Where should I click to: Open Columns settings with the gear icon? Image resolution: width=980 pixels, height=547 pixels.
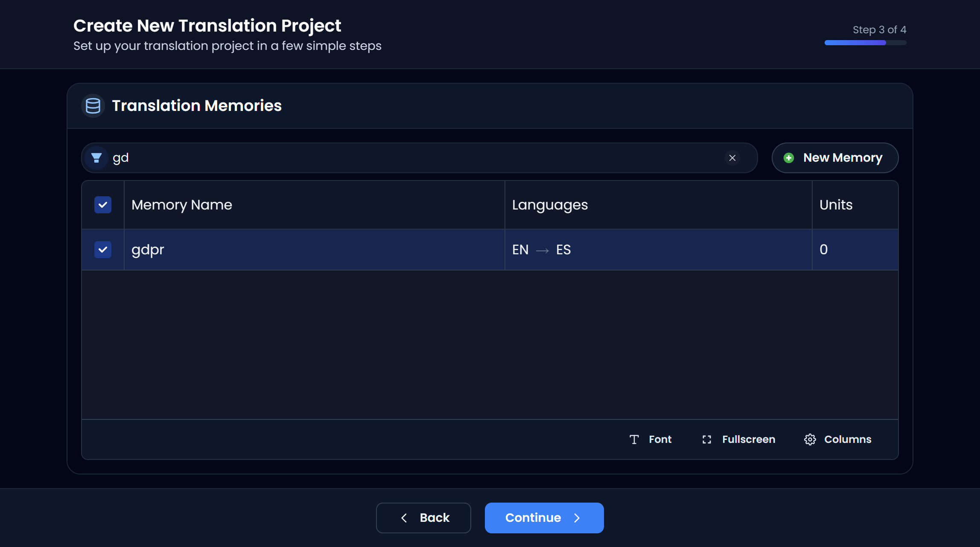coord(810,439)
